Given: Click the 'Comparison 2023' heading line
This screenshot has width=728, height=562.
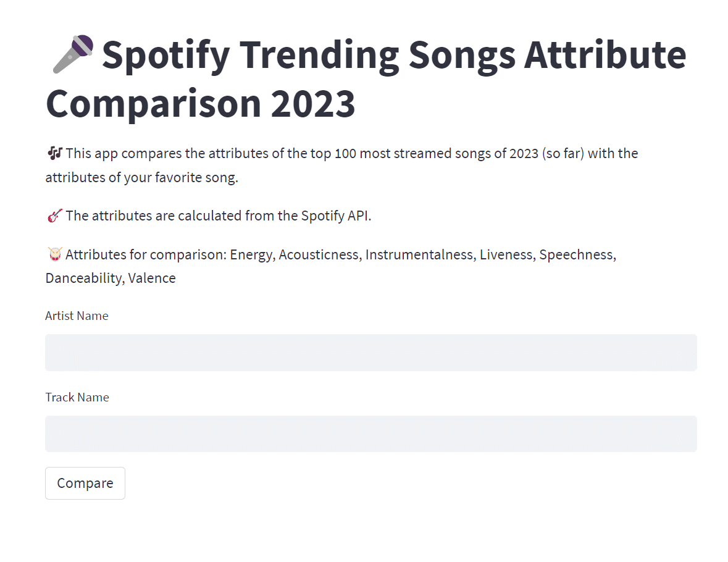Looking at the screenshot, I should click(201, 104).
